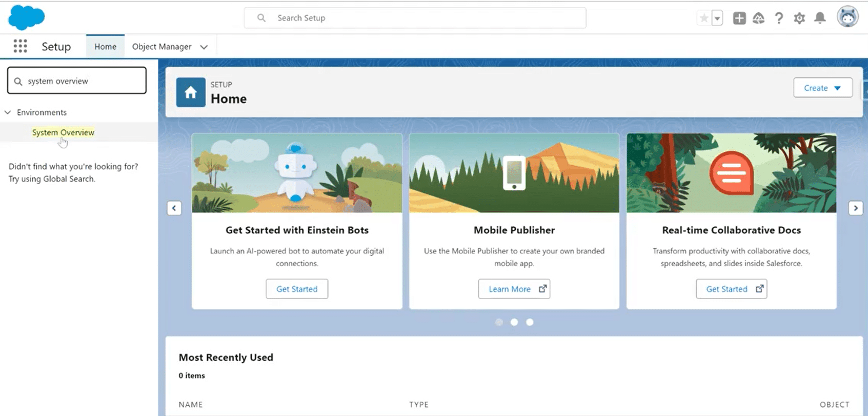Expand the Object Manager tab chevron
Viewport: 868px width, 416px height.
point(204,47)
